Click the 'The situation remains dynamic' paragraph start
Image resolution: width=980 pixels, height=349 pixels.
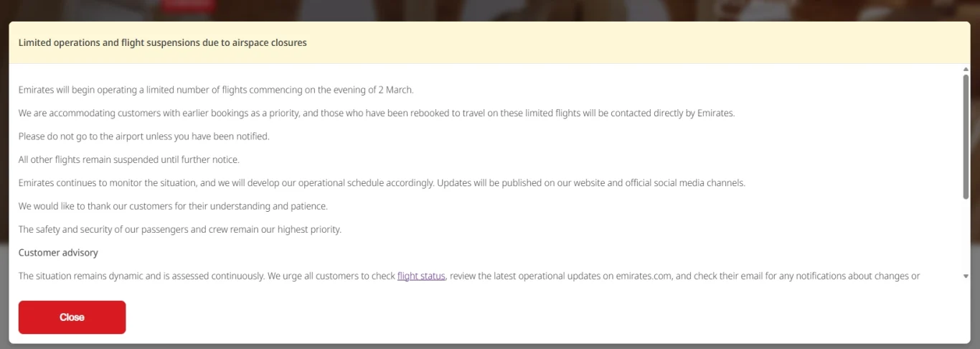click(x=469, y=276)
